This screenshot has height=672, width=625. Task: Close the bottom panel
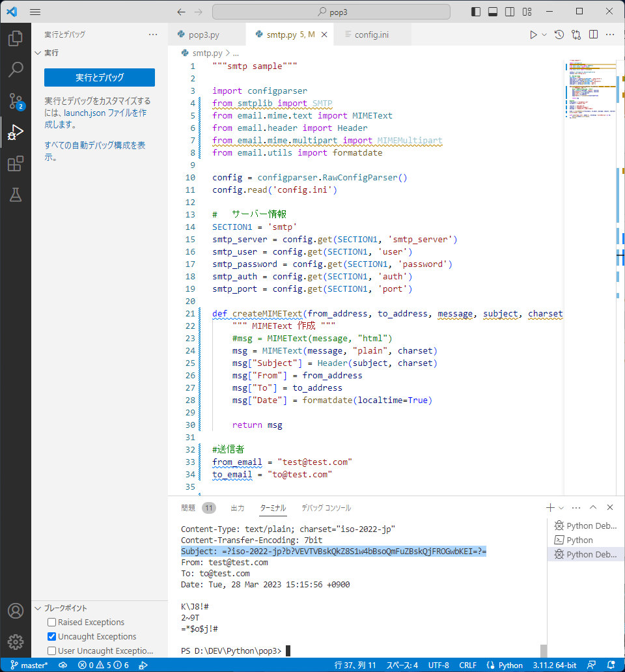610,507
